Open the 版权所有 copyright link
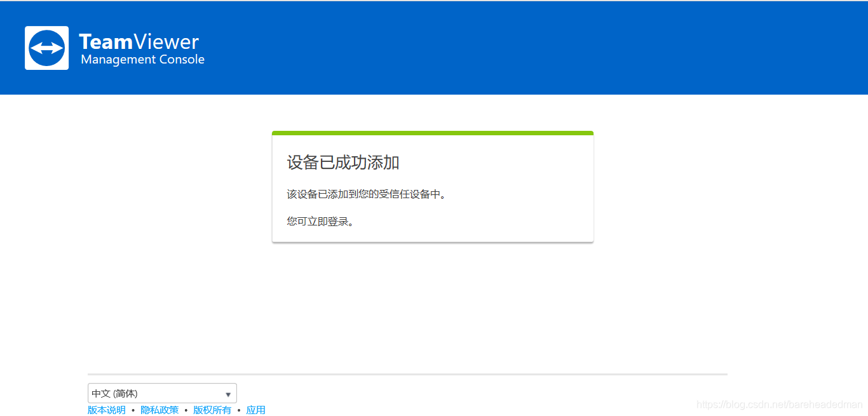Image resolution: width=868 pixels, height=416 pixels. (212, 410)
